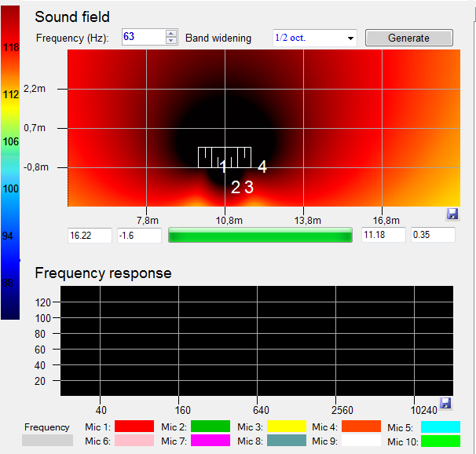Select the Mic 5 cyan color swatch
Screen dimensions: 476x454
(440, 427)
